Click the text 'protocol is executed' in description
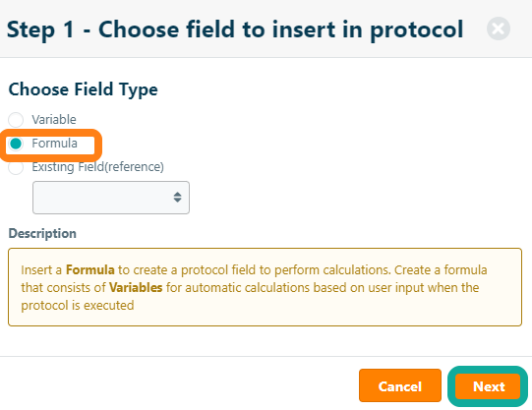This screenshot has height=410, width=532. [x=78, y=306]
